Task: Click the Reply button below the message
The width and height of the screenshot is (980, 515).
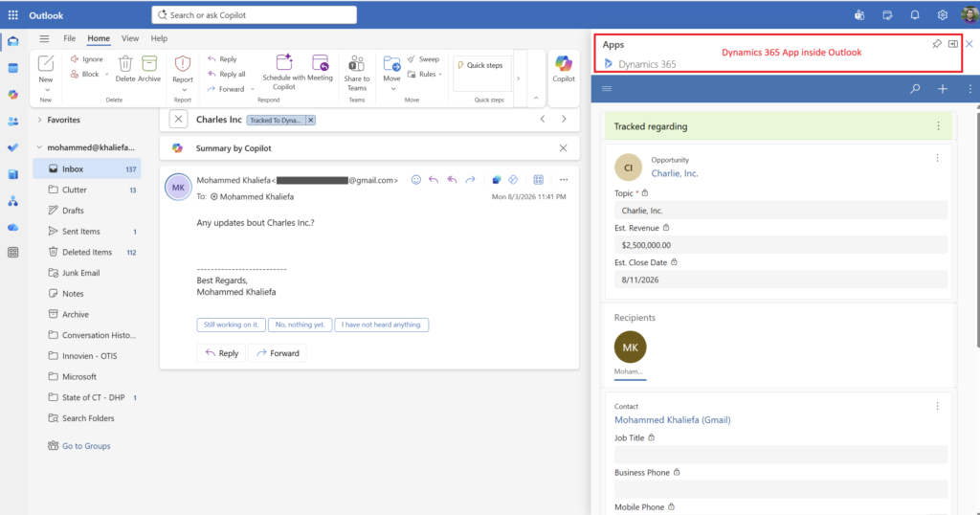Action: click(x=222, y=353)
